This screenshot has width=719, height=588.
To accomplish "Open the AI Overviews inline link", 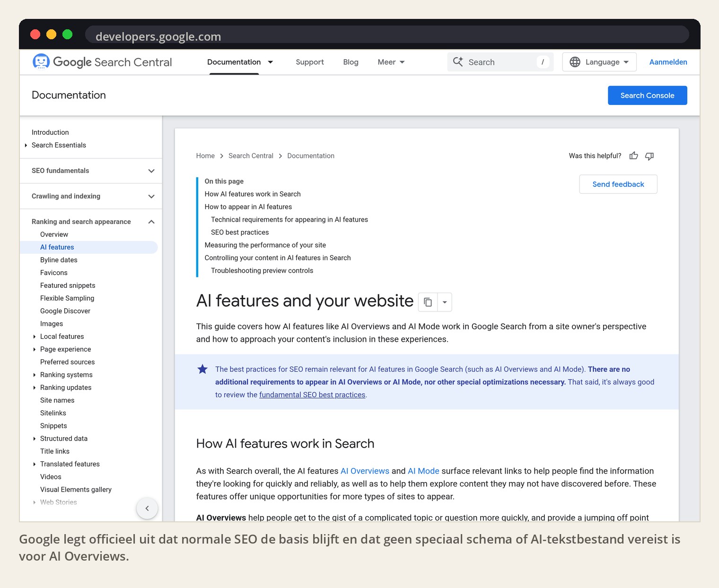I will 365,471.
